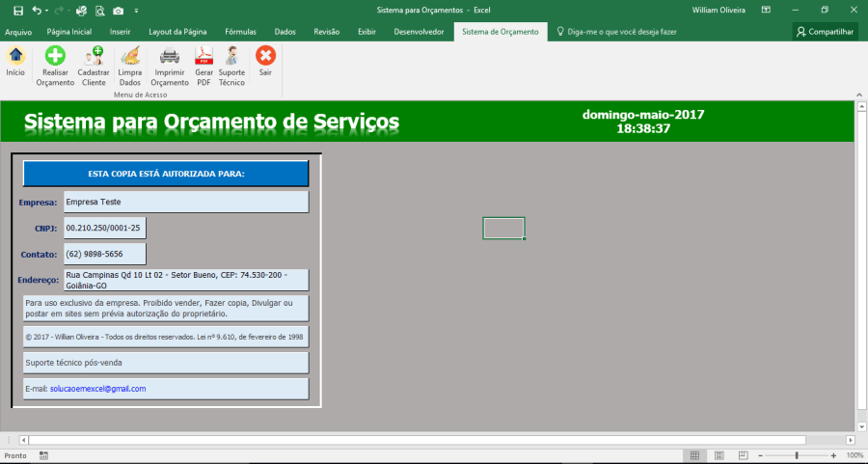Click the Suporte técnico pós-venda box
Viewport: 868px width, 464px height.
tap(166, 363)
